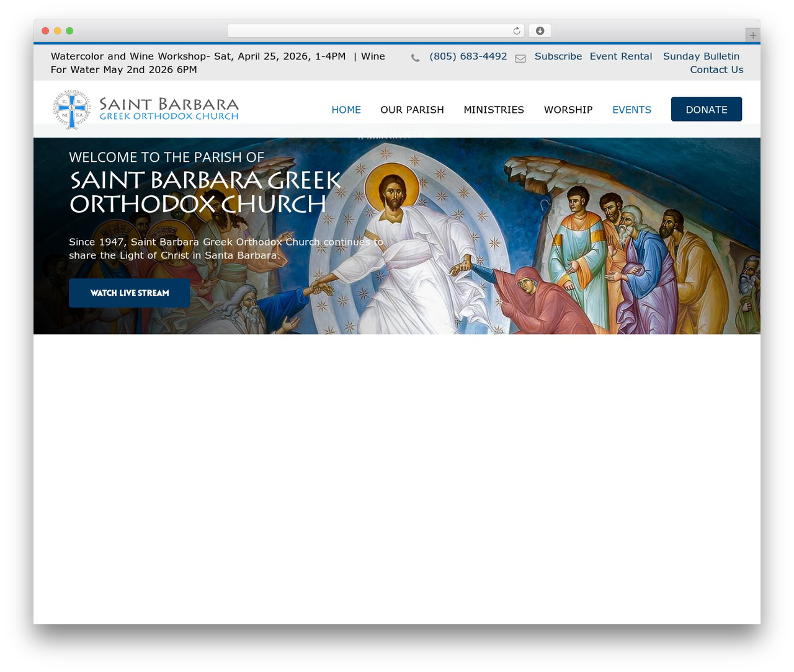
Task: Reload the page with the refresh icon
Action: (516, 31)
